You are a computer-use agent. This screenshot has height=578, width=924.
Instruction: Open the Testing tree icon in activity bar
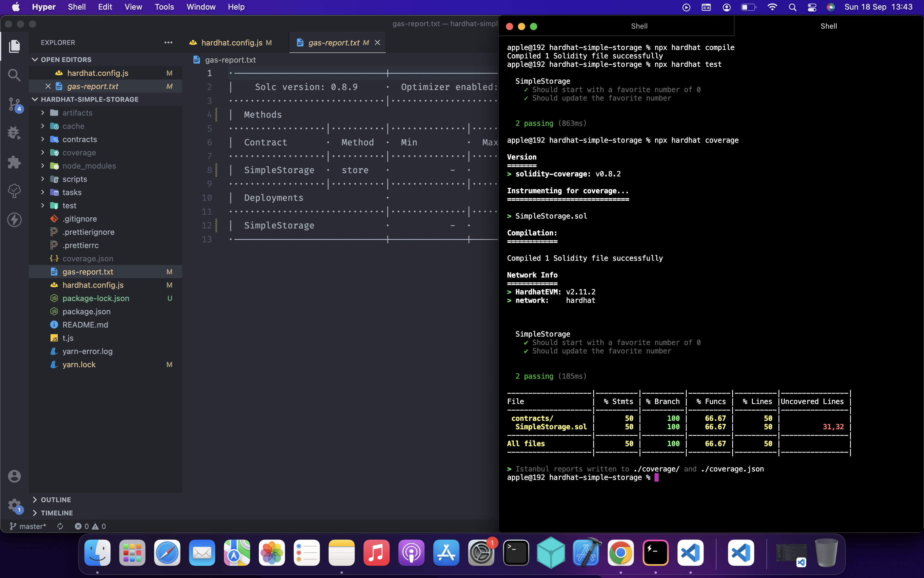[x=14, y=191]
